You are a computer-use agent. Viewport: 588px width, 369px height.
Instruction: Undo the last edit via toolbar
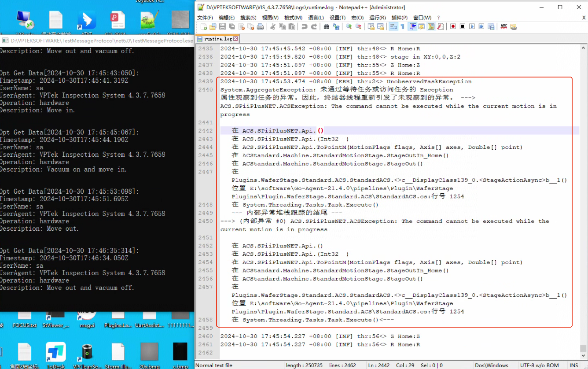coord(304,26)
